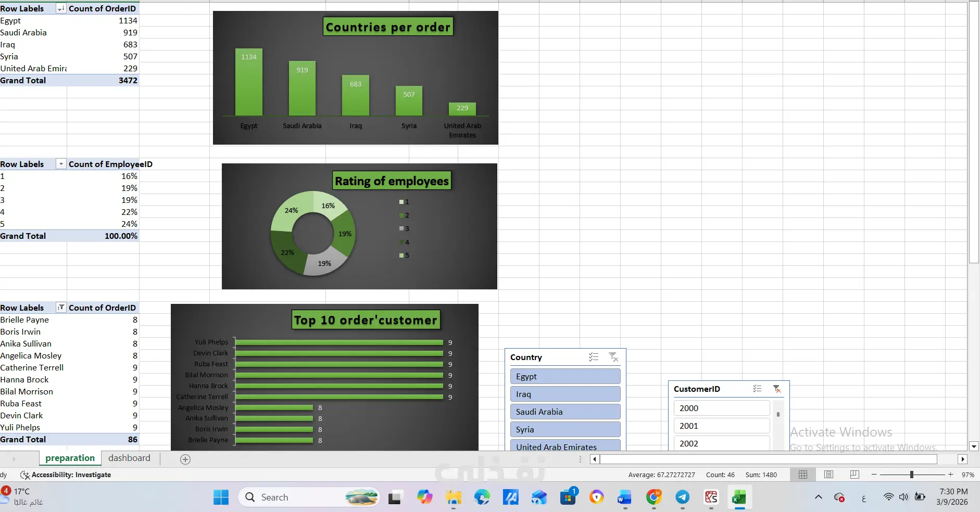Clear the Country slicer filter
Screen dimensions: 980x512
tap(613, 357)
